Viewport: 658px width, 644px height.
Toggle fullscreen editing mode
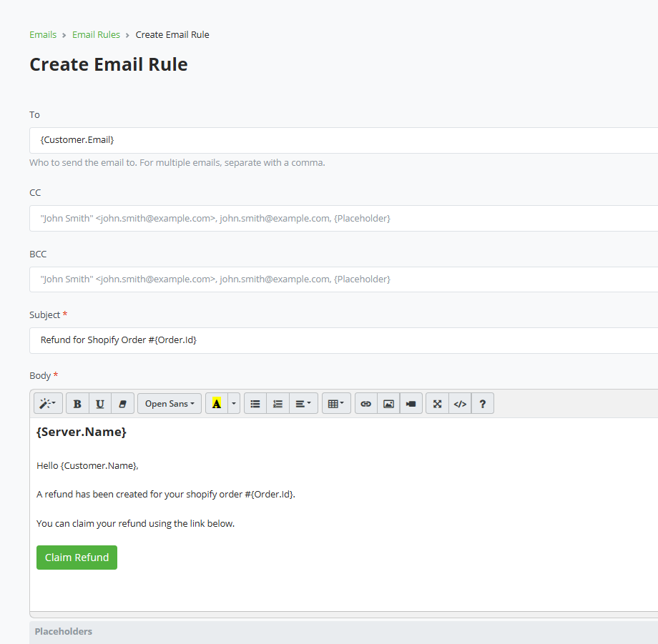[x=437, y=403]
